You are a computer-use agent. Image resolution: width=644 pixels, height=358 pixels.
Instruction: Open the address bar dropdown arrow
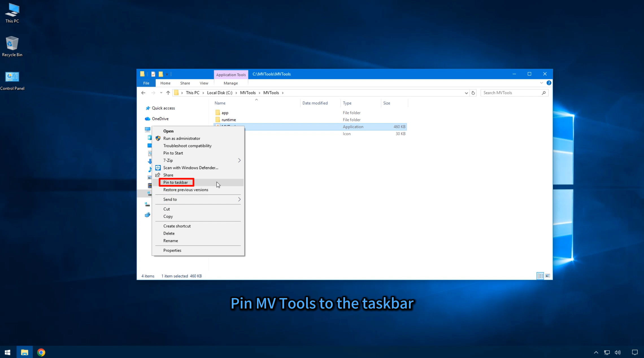(x=466, y=93)
